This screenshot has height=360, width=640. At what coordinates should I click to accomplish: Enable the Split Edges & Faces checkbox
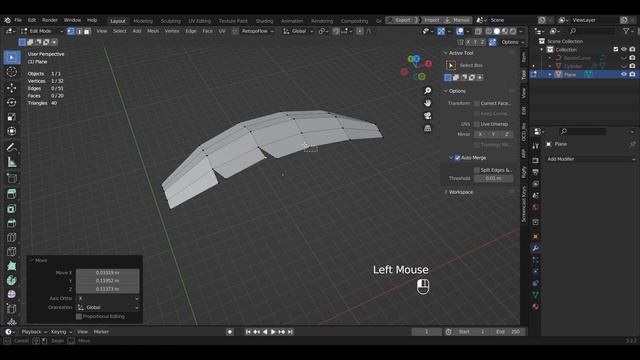pos(477,170)
